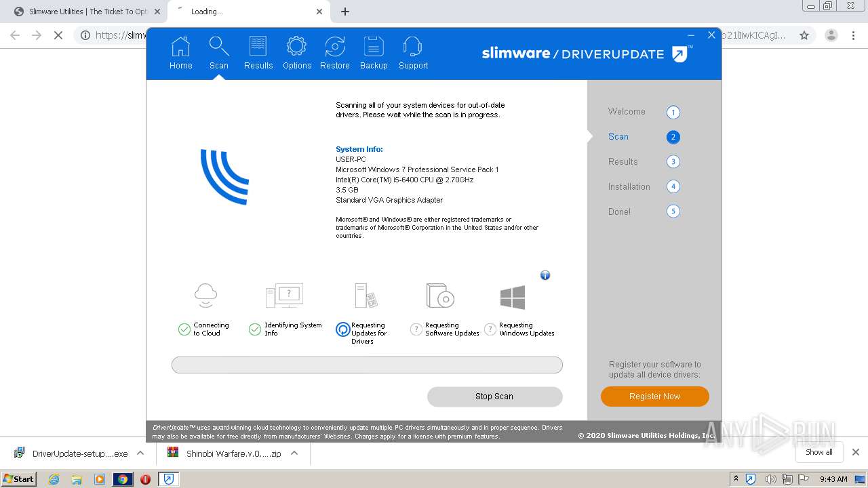This screenshot has width=868, height=488.
Task: Click the orange Register Now button
Action: coord(654,396)
